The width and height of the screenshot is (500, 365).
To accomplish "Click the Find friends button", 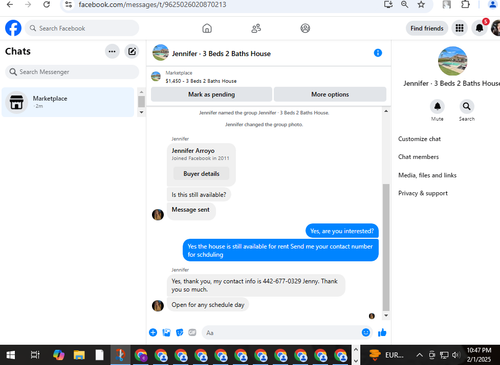I will click(427, 28).
